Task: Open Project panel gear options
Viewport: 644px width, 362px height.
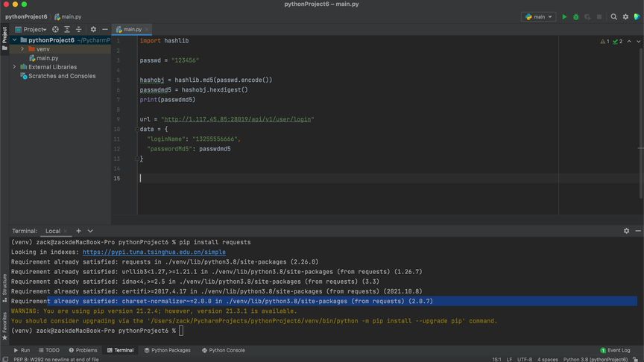Action: point(93,29)
